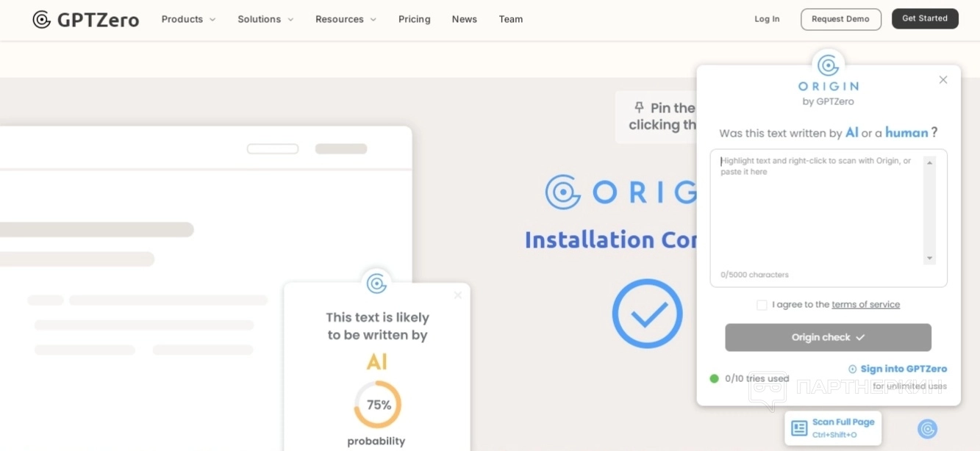Click the text area scroll up arrow
Viewport: 980px width, 451px height.
929,162
